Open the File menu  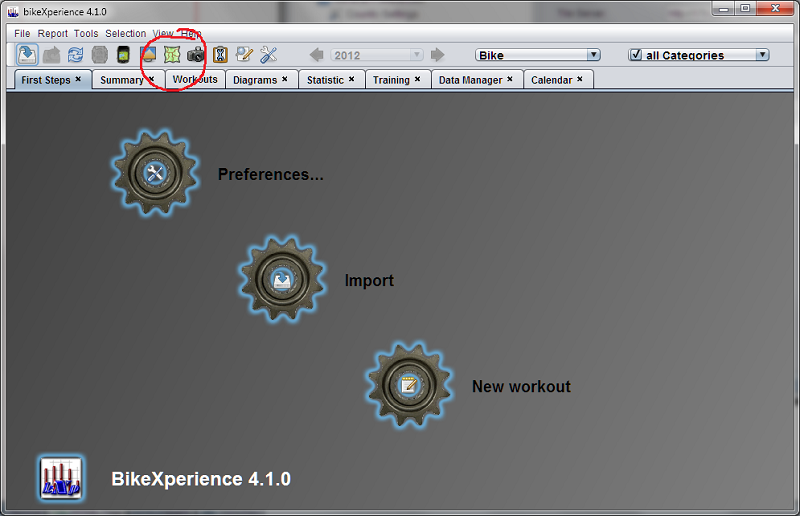click(x=22, y=34)
